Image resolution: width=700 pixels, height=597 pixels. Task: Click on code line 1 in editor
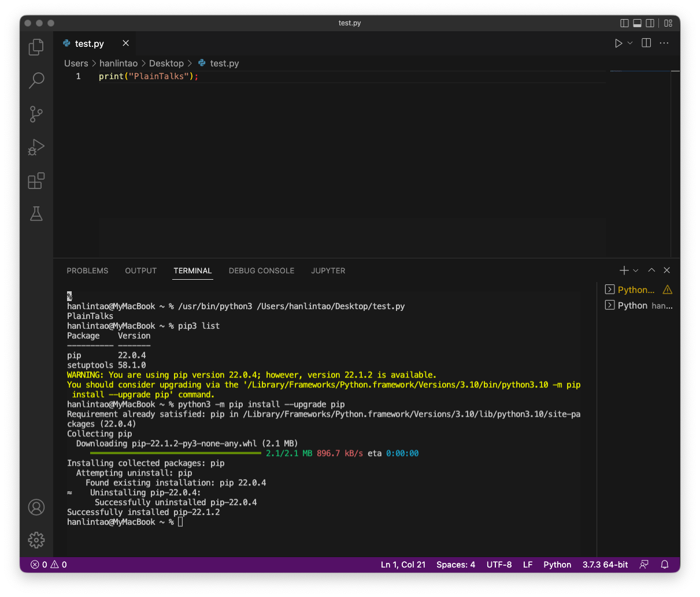coord(149,76)
